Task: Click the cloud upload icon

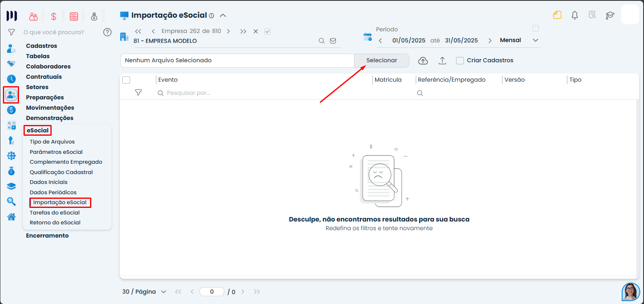Action: pyautogui.click(x=423, y=61)
